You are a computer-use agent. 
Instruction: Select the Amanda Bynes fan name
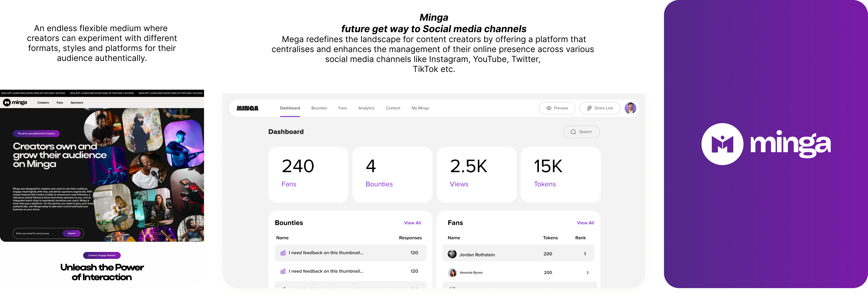pyautogui.click(x=471, y=272)
